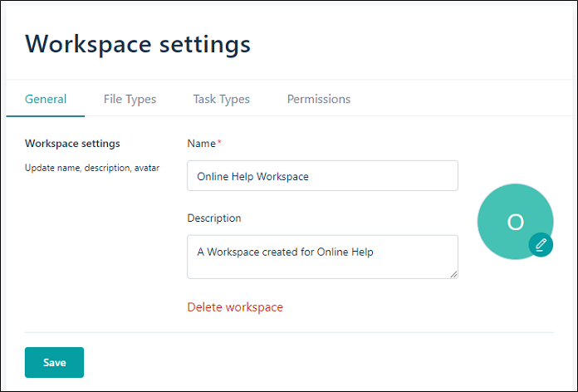Click the Workspace settings page heading
This screenshot has width=578, height=392.
[x=138, y=44]
